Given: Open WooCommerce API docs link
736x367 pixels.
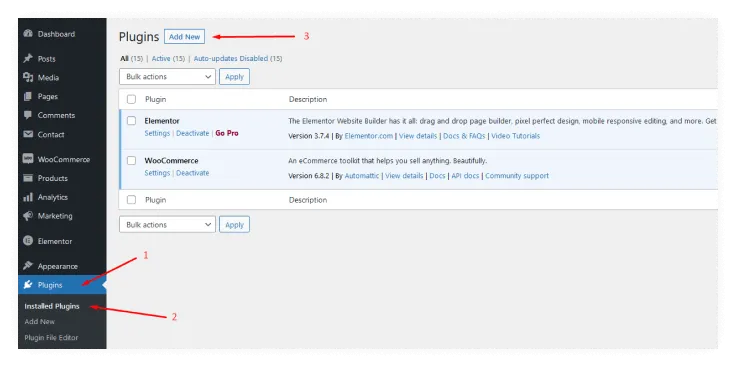Looking at the screenshot, I should coord(465,176).
